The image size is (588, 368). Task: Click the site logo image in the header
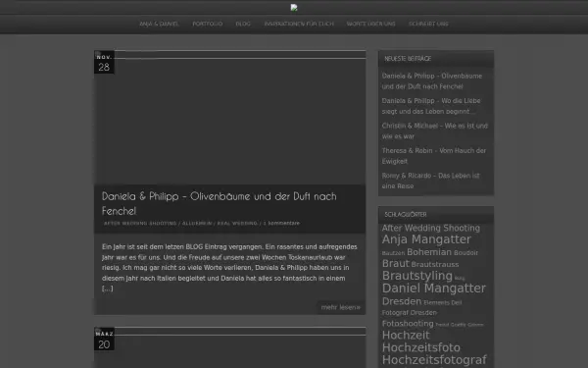click(x=294, y=7)
